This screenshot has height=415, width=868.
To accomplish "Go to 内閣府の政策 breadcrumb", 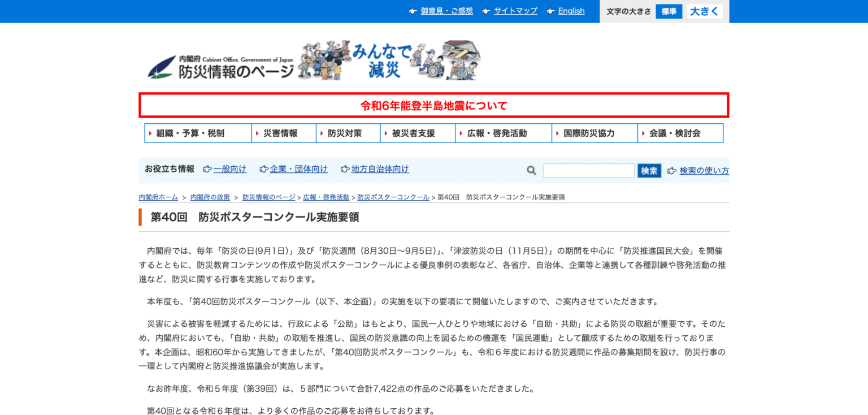I will pos(210,197).
